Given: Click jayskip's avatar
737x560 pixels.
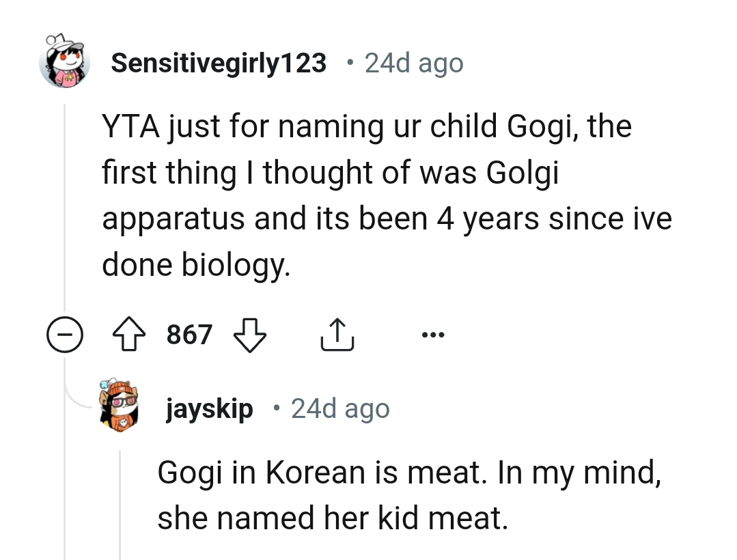Looking at the screenshot, I should pyautogui.click(x=120, y=408).
